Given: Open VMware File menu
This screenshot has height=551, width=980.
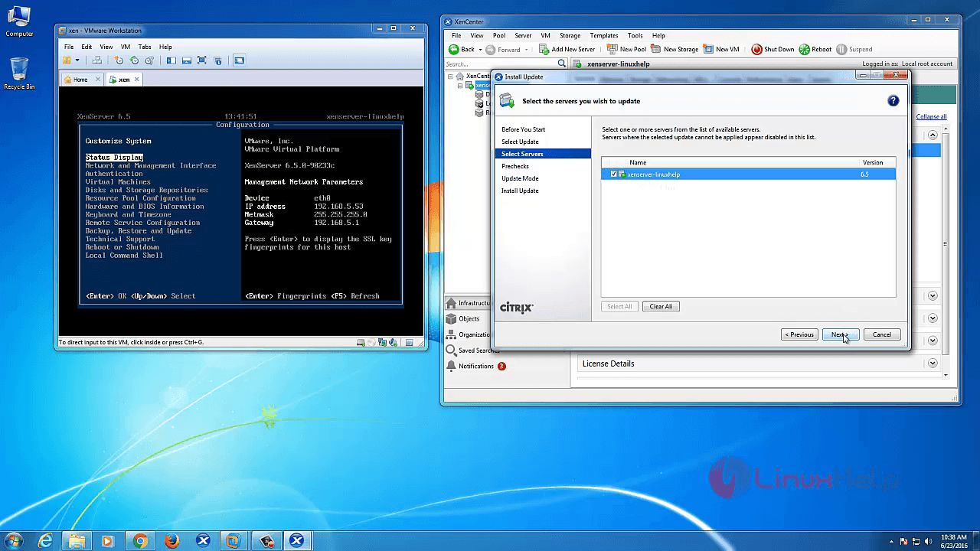Looking at the screenshot, I should click(x=69, y=47).
